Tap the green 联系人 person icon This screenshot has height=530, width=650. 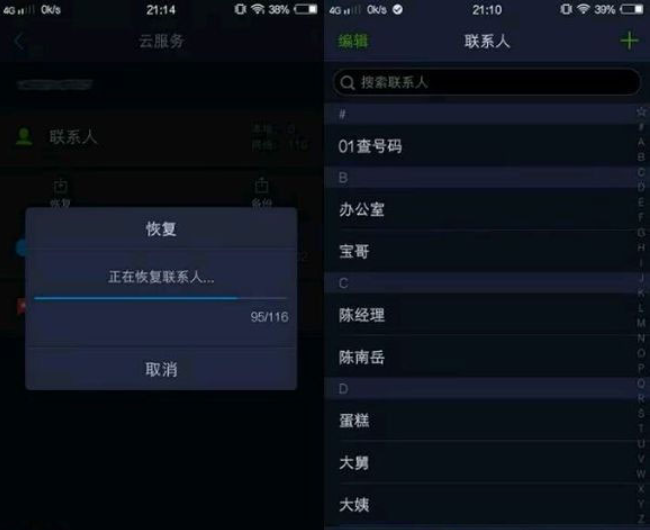pos(24,136)
